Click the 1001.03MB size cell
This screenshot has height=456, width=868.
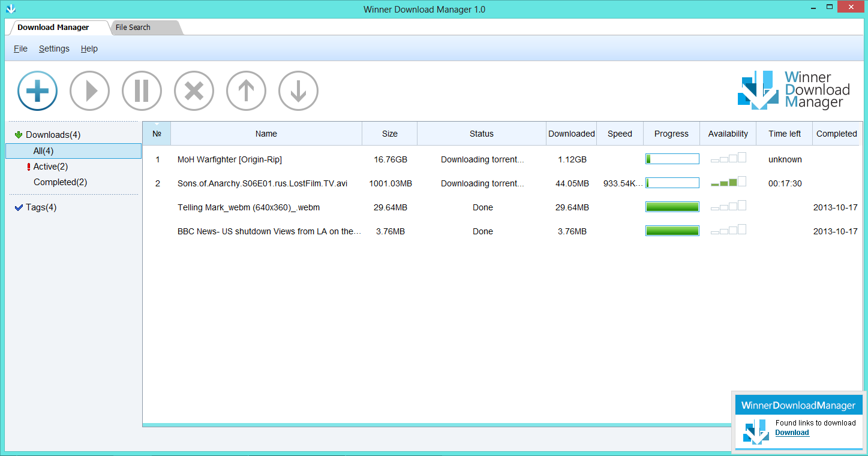[x=391, y=183]
